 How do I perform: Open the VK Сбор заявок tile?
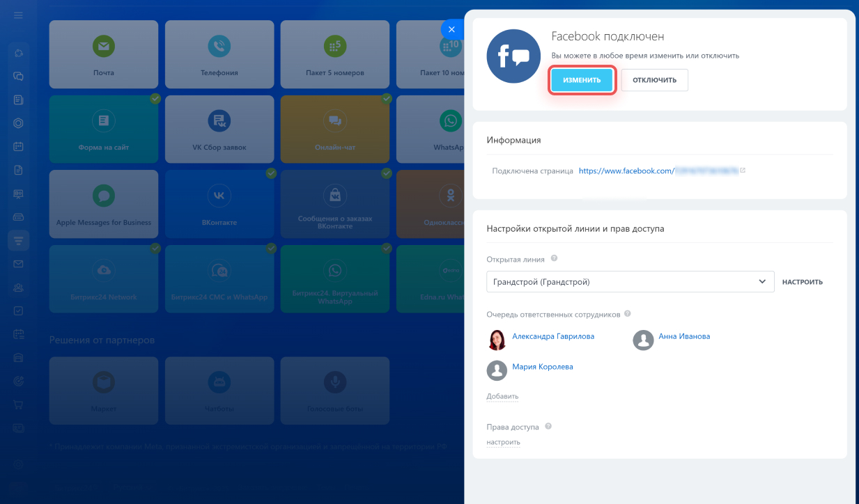pos(219,129)
